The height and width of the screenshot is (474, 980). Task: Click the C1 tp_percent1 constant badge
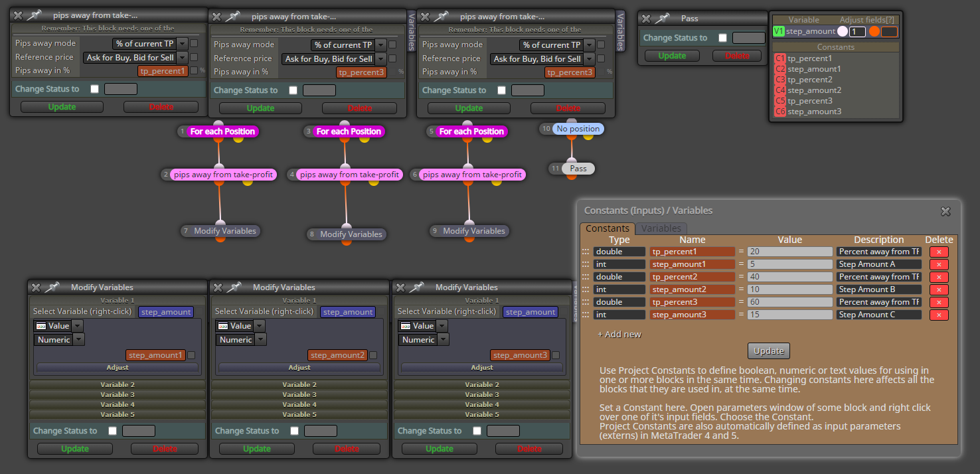(779, 58)
